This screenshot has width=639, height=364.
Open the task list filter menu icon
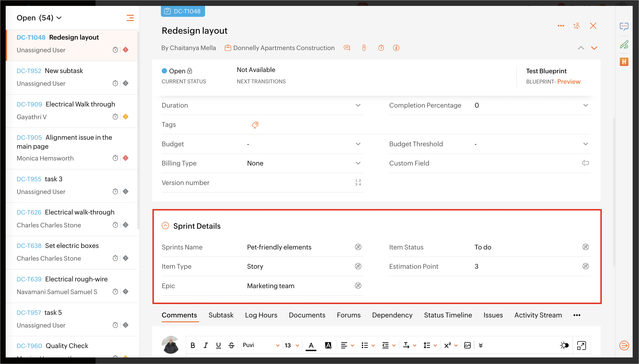(x=130, y=18)
